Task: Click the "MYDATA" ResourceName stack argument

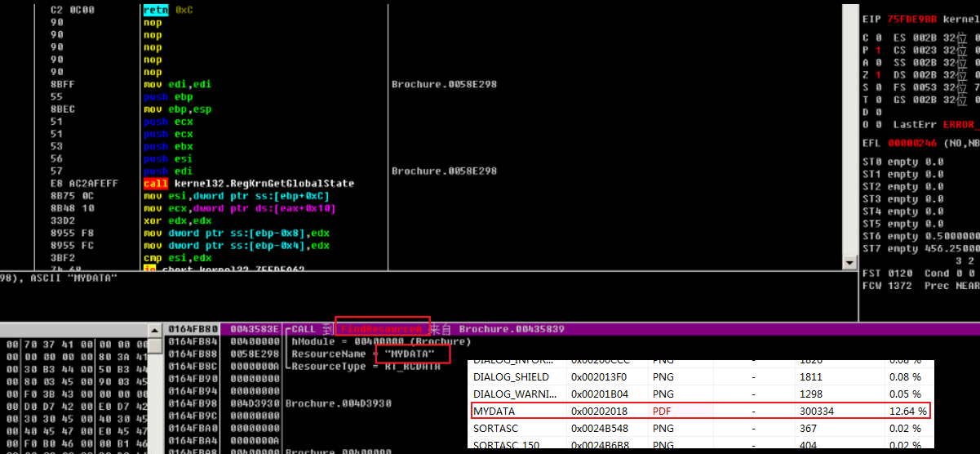Action: pyautogui.click(x=412, y=354)
